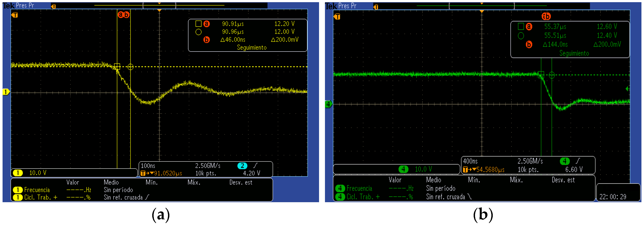Click the Frecuencia measurement label for Channel 1
This screenshot has height=227, width=644.
[37, 190]
